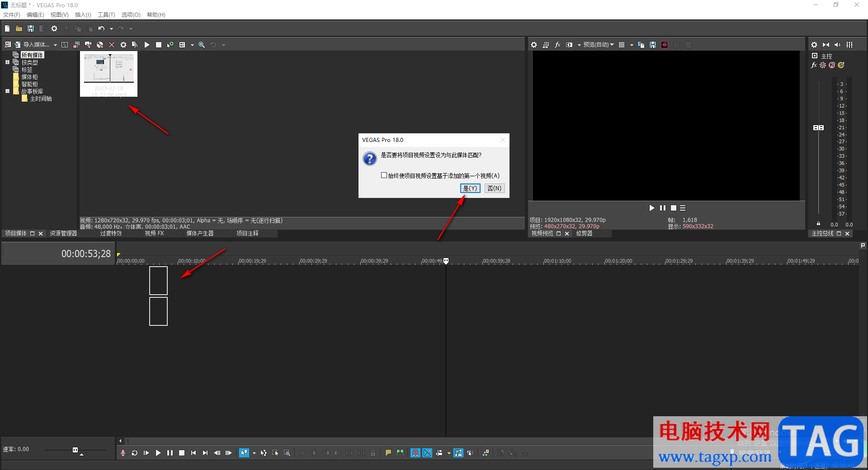Click the Import Media icon
868x470 pixels.
tap(18, 45)
